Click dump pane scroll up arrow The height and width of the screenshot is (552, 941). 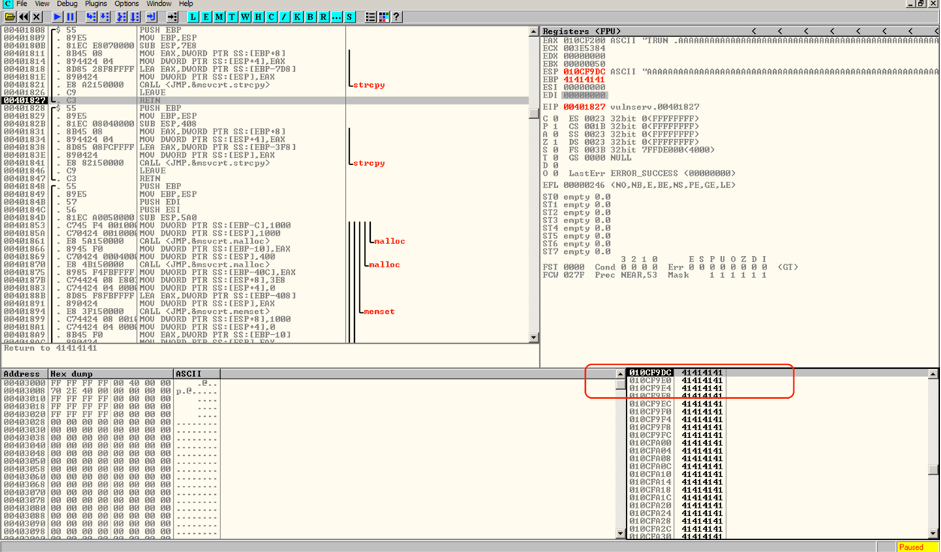click(621, 374)
